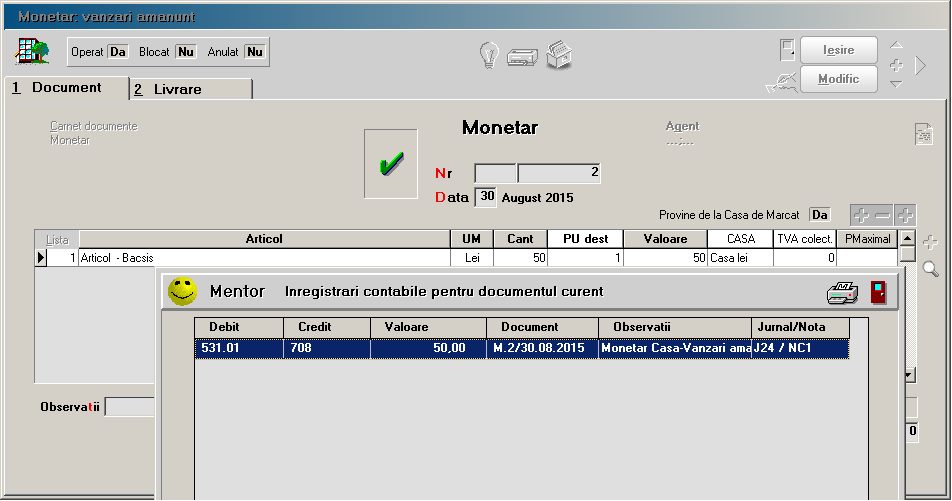The width and height of the screenshot is (952, 501).
Task: Open the Carnet documente Monetar selector
Action: click(x=94, y=133)
